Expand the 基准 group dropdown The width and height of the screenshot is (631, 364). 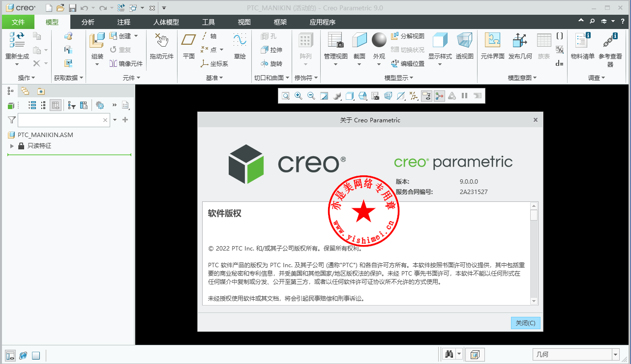(214, 78)
